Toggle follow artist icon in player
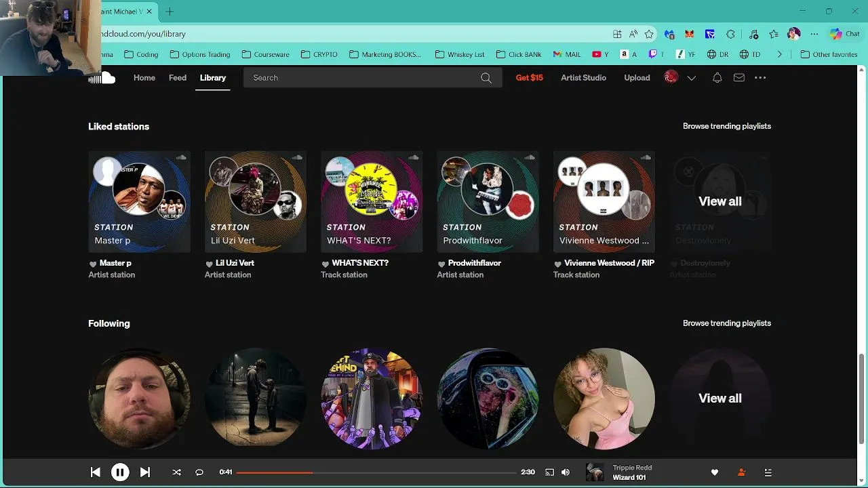The width and height of the screenshot is (868, 488). [x=741, y=472]
